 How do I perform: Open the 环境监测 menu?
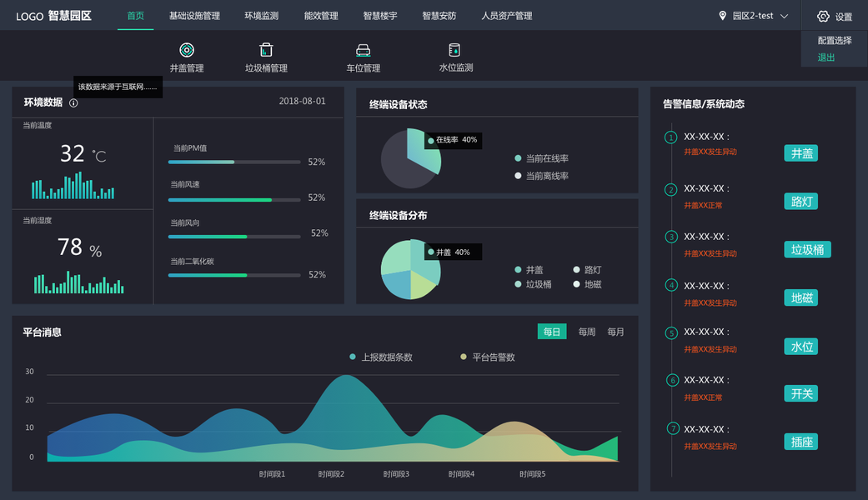262,16
